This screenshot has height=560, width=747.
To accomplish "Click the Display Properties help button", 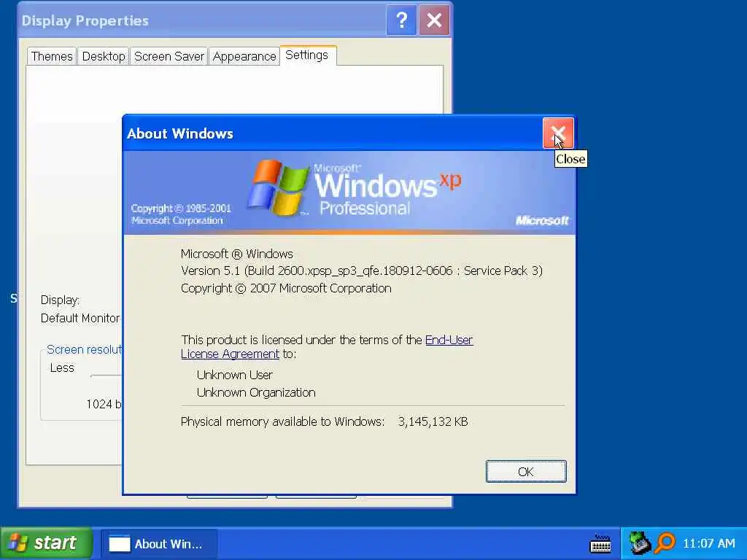I will (x=401, y=20).
